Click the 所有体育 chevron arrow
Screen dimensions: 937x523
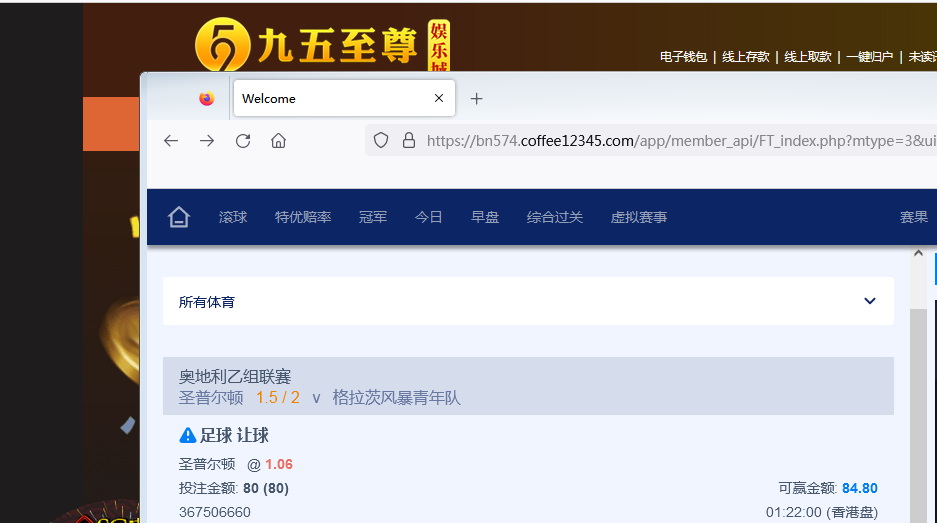pos(870,301)
